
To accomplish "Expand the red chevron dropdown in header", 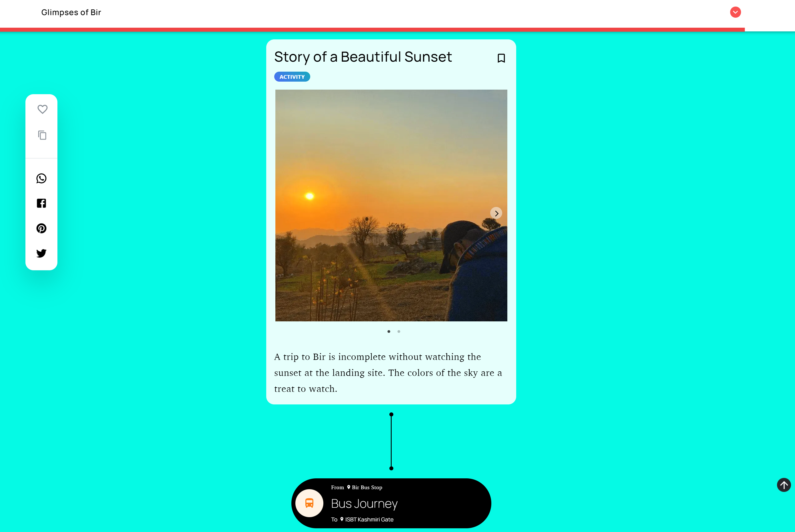I will click(x=735, y=12).
